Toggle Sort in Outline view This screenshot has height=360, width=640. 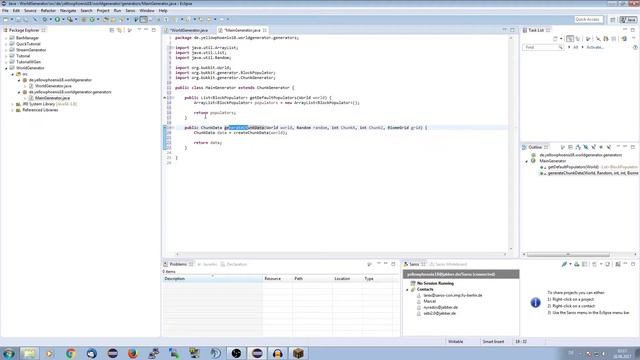(x=578, y=147)
